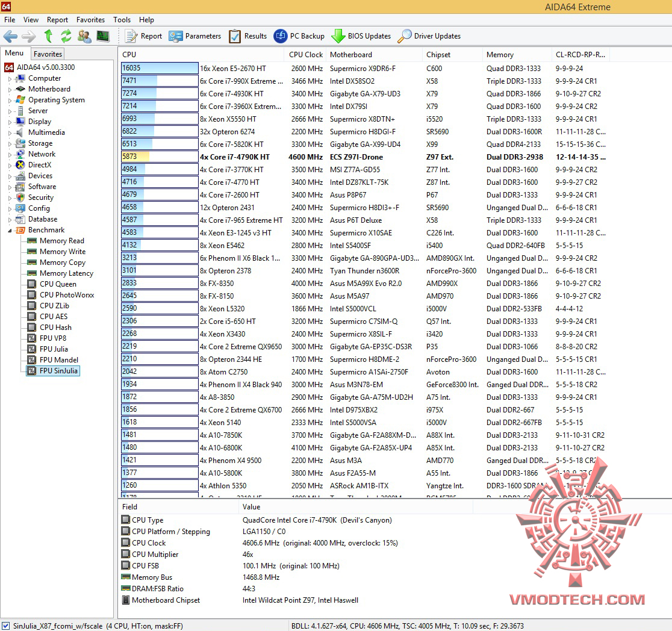Select the 4x Core i7-4790K HT result row
Viewport: 672px width, 631px height.
(x=364, y=157)
